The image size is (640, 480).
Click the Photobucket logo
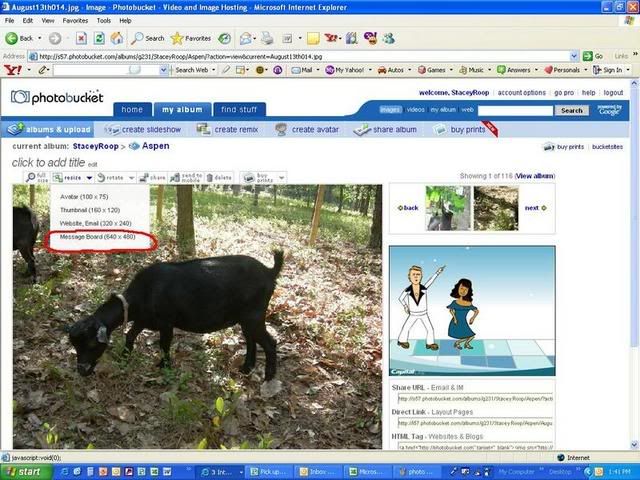click(x=57, y=97)
